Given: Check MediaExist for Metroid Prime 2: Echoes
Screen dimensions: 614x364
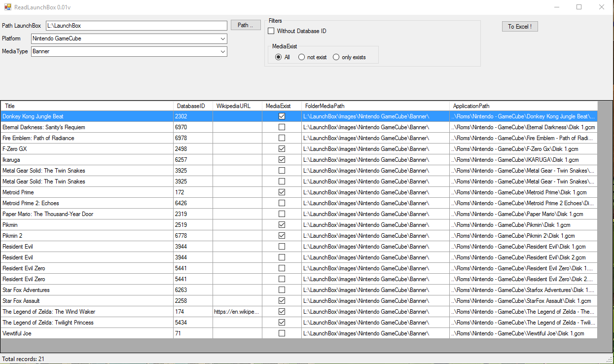Looking at the screenshot, I should point(282,203).
